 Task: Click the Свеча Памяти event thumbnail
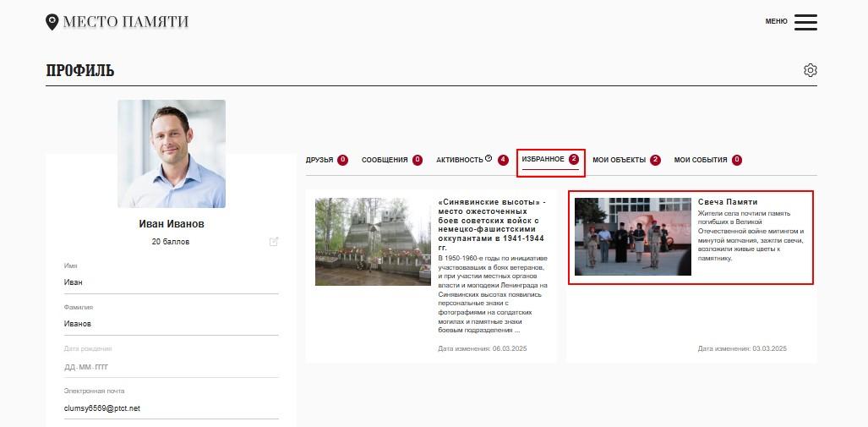[633, 237]
